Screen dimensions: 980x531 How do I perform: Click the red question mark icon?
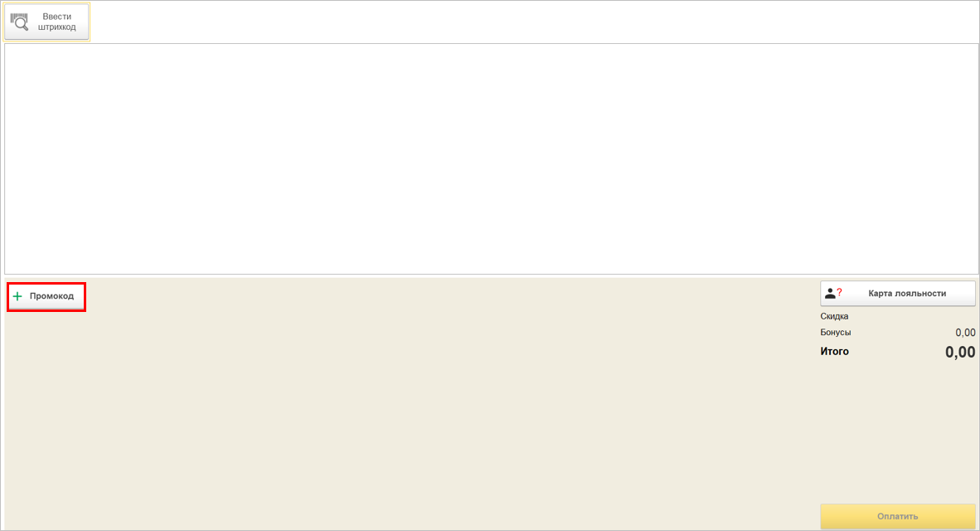pyautogui.click(x=839, y=292)
